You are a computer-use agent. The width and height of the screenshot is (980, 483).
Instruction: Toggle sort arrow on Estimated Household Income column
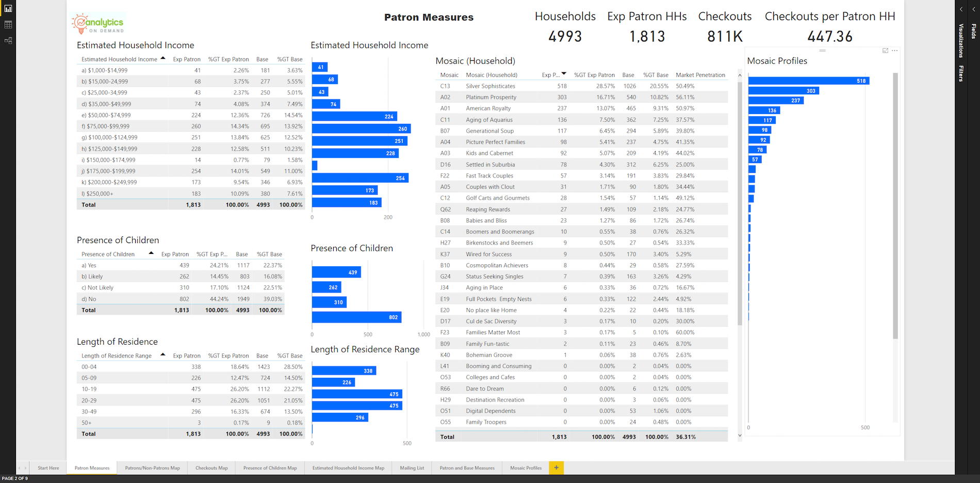click(163, 58)
